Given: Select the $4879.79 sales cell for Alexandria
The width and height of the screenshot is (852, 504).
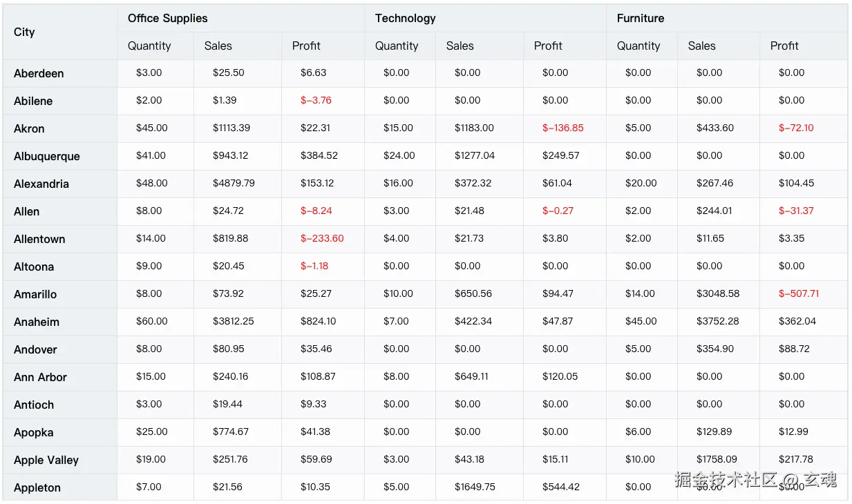Looking at the screenshot, I should click(234, 184).
